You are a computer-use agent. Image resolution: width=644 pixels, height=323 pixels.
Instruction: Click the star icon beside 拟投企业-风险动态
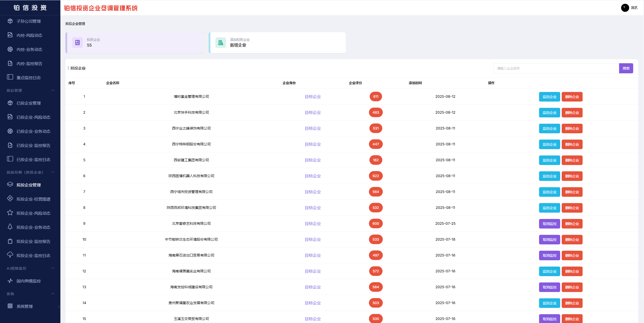pyautogui.click(x=10, y=213)
